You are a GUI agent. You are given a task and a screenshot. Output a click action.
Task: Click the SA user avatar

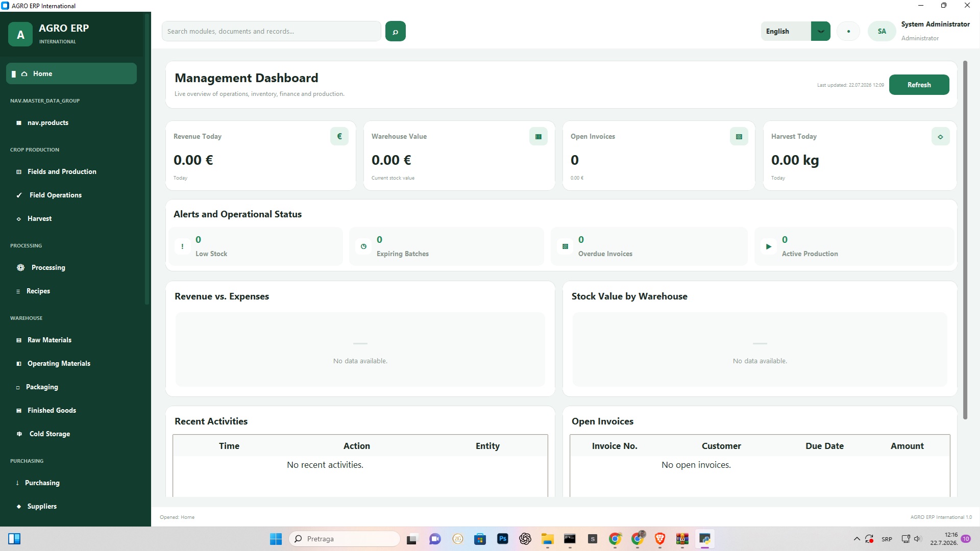pos(882,31)
